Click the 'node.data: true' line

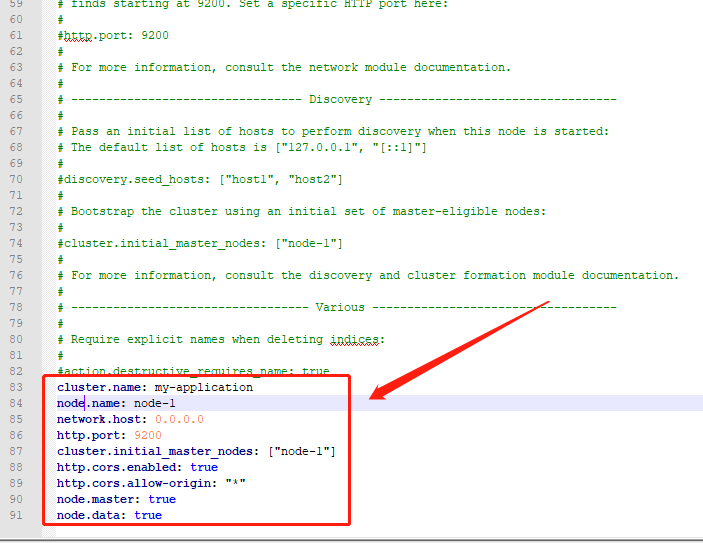[109, 516]
